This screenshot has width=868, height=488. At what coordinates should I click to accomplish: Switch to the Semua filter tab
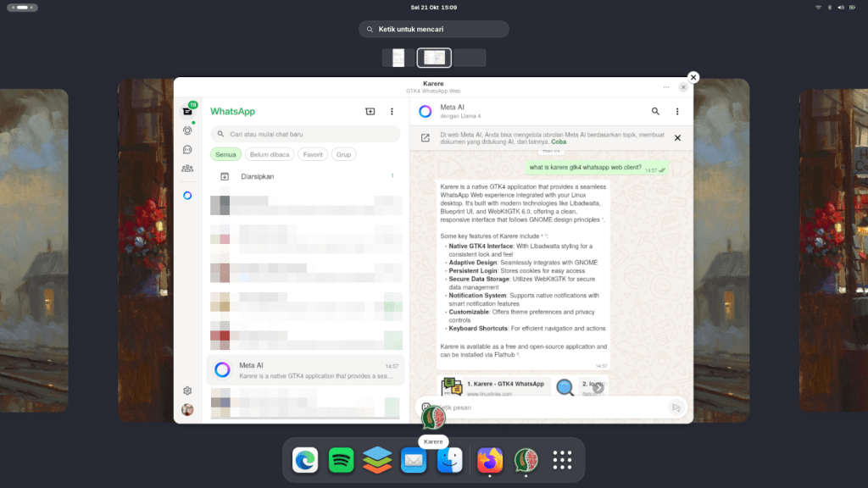[225, 153]
